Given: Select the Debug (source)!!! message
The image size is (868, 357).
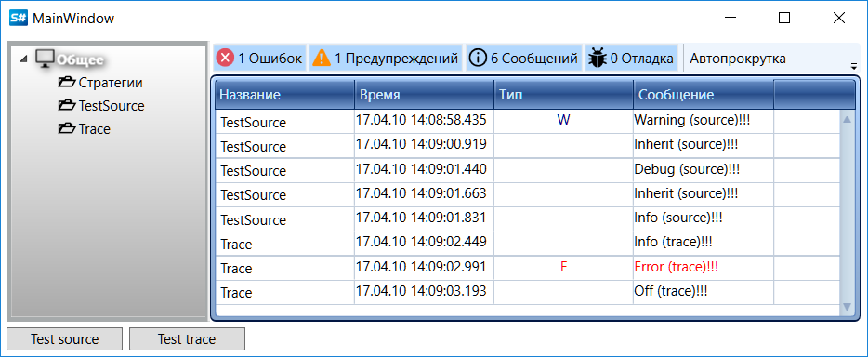Looking at the screenshot, I should (687, 168).
